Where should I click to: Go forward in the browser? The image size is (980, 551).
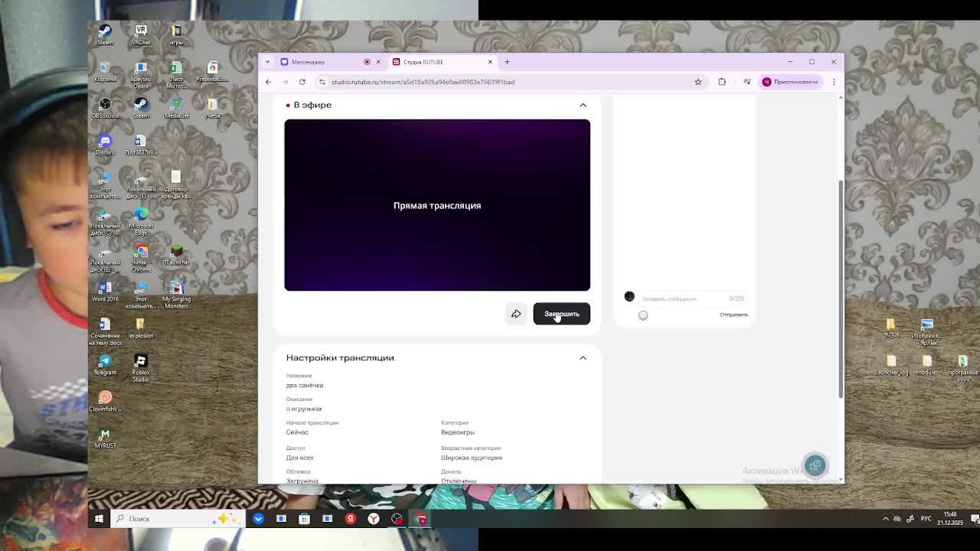[x=285, y=82]
